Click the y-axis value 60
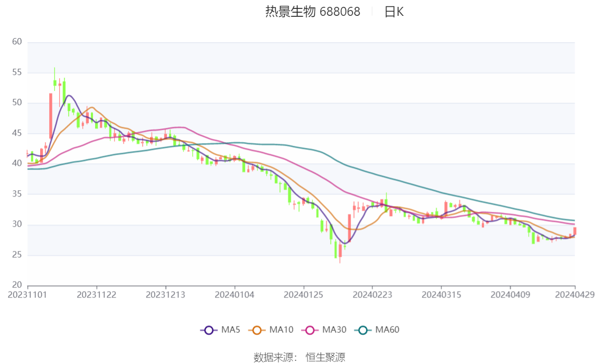The height and width of the screenshot is (364, 599). tap(17, 42)
